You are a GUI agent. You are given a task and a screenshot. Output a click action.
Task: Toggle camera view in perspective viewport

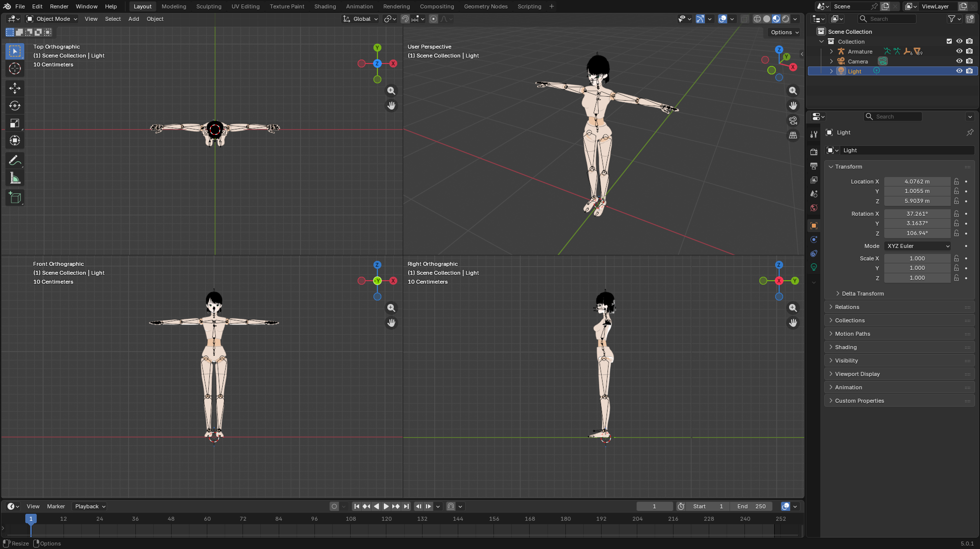pos(793,121)
